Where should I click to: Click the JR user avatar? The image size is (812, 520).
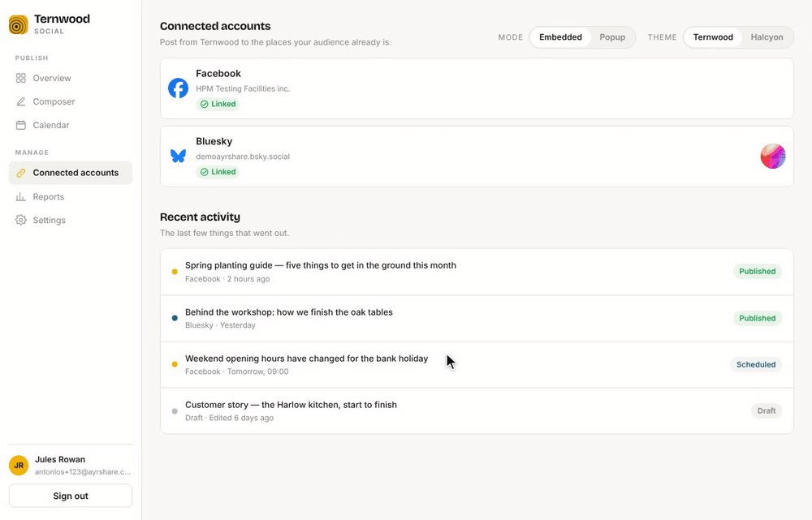click(19, 465)
